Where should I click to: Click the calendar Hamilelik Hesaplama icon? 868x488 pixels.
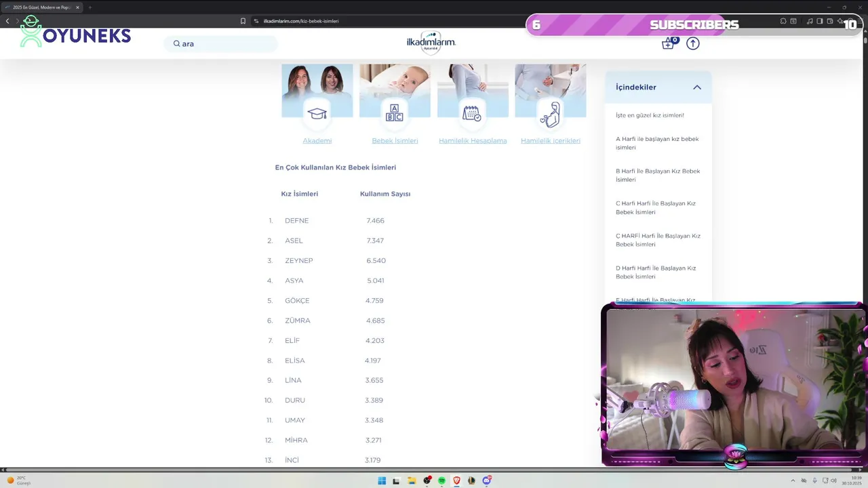coord(472,113)
